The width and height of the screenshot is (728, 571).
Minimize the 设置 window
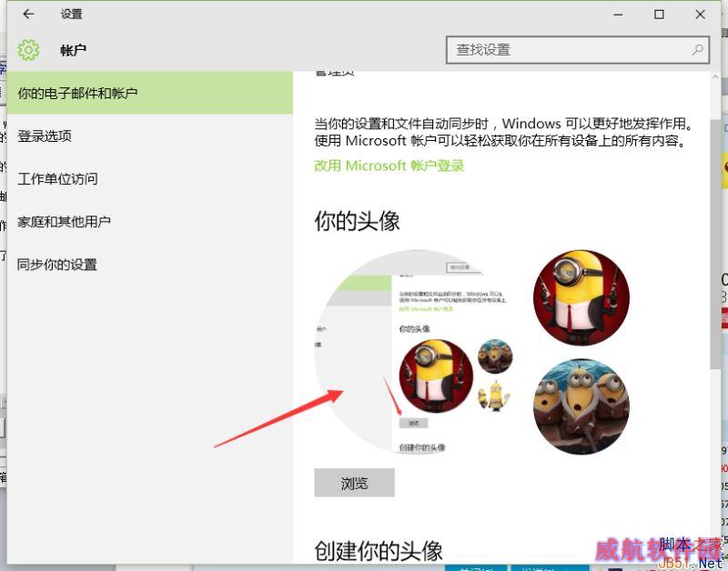pyautogui.click(x=618, y=15)
